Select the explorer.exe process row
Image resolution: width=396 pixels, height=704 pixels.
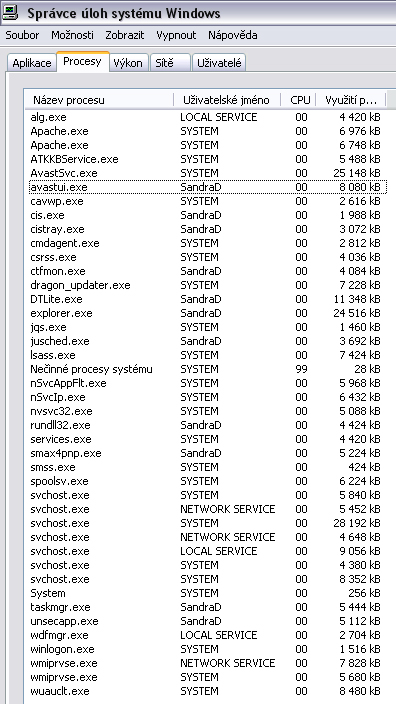point(206,313)
